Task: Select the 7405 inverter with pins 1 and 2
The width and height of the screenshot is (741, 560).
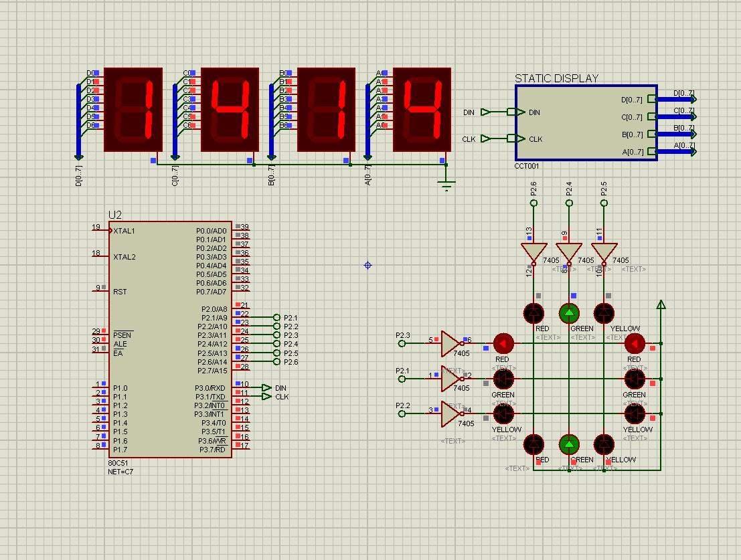Action: click(451, 379)
